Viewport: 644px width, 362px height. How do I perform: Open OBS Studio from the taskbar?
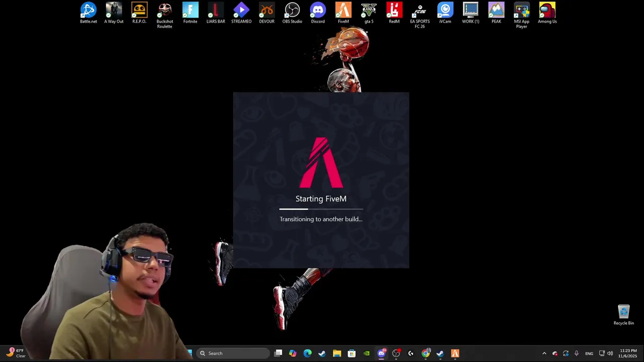point(396,353)
